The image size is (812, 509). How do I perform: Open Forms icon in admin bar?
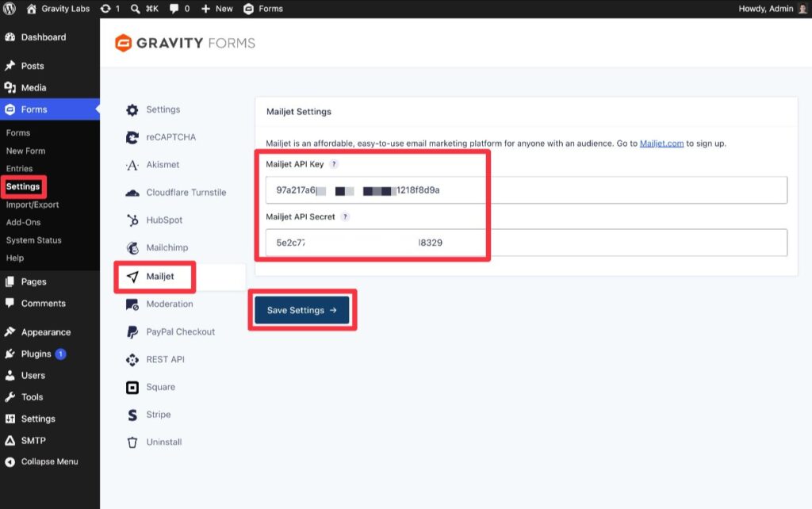coord(248,9)
